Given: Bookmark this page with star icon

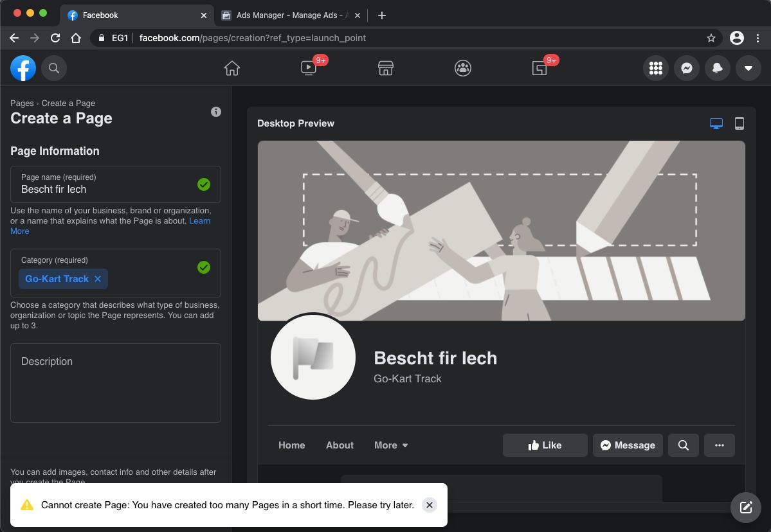Looking at the screenshot, I should 711,38.
